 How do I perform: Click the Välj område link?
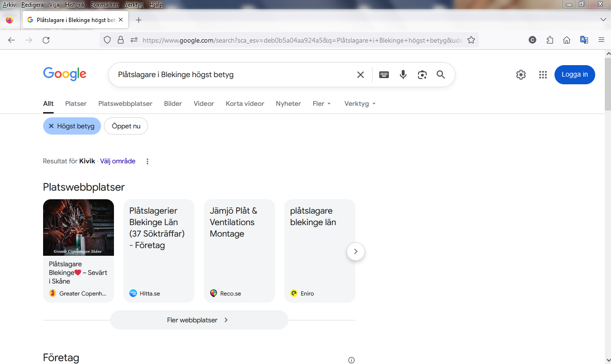pyautogui.click(x=118, y=161)
